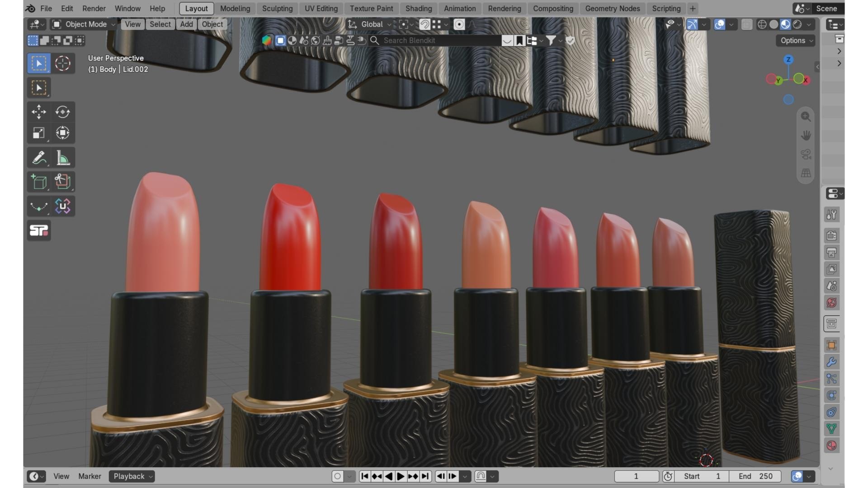Click the hand pan viewport gizmo

(806, 136)
